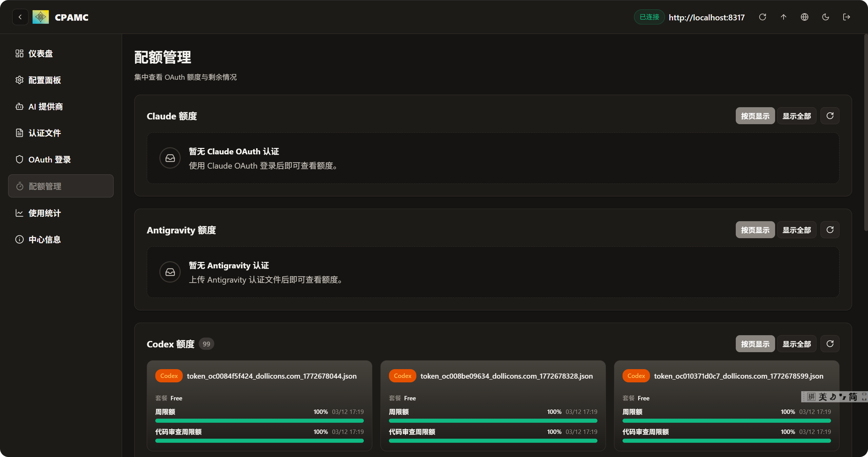Select paged display for Claude quota
The image size is (868, 457).
click(755, 116)
